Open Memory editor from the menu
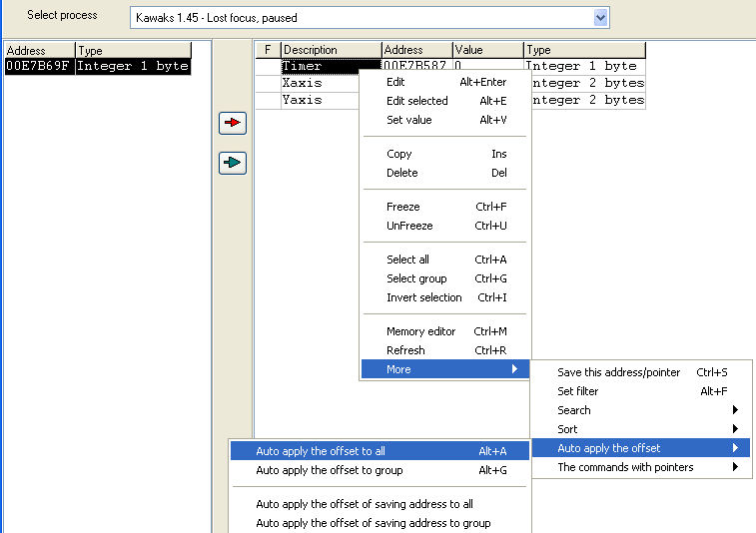756x533 pixels. (445, 331)
